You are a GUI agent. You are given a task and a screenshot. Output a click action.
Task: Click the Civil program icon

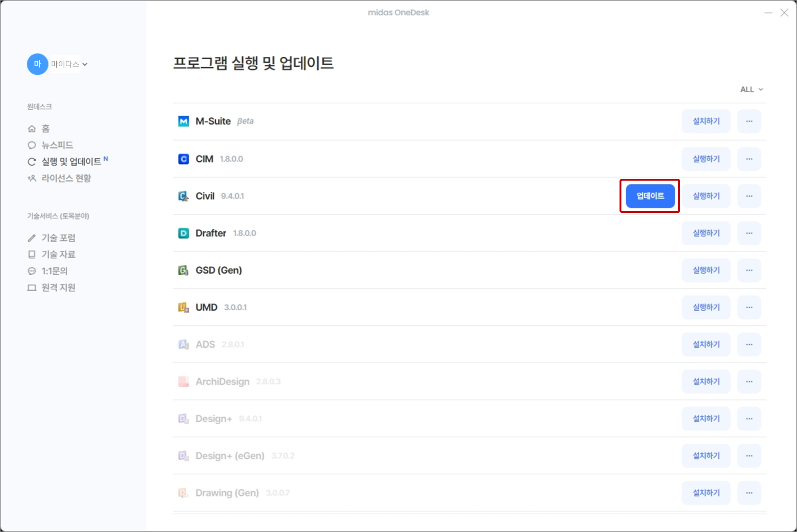point(184,196)
